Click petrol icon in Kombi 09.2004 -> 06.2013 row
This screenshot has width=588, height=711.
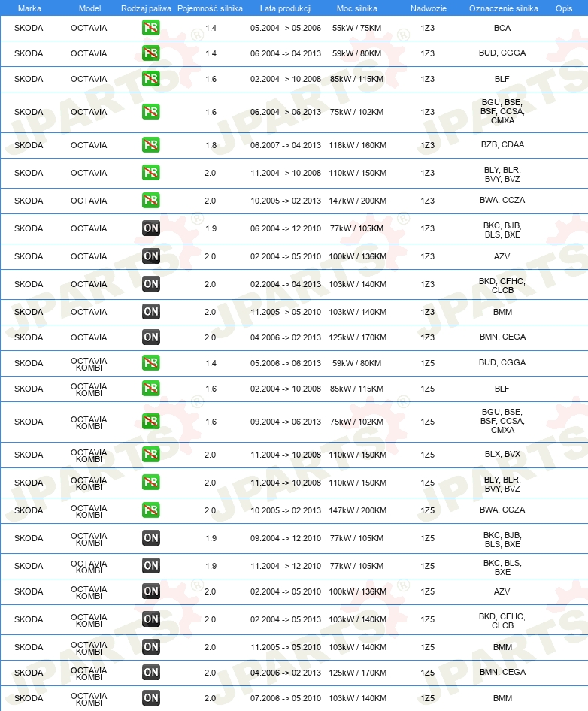[x=150, y=421]
